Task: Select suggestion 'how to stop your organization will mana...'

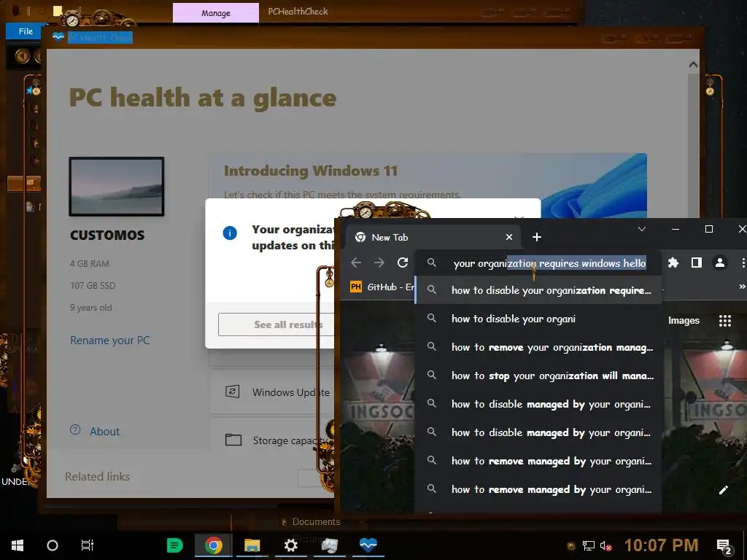Action: tap(538, 376)
